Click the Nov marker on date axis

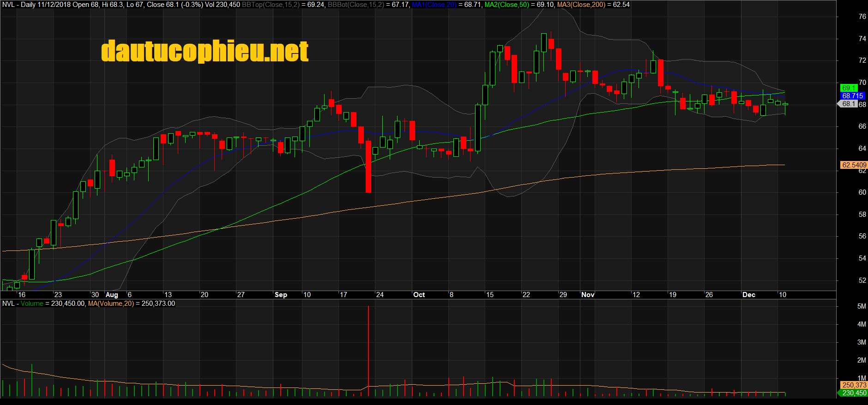[x=587, y=295]
